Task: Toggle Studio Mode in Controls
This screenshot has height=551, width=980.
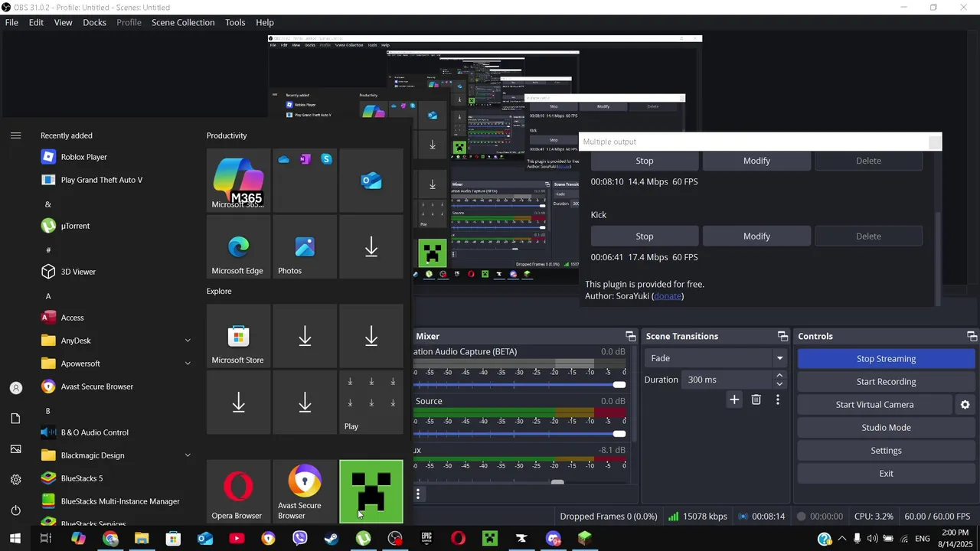Action: pos(886,428)
